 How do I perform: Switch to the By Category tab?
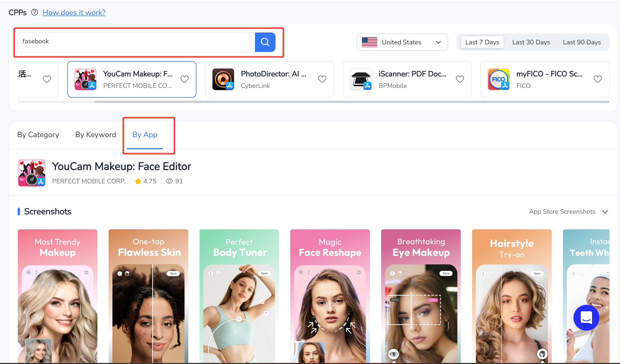[38, 134]
